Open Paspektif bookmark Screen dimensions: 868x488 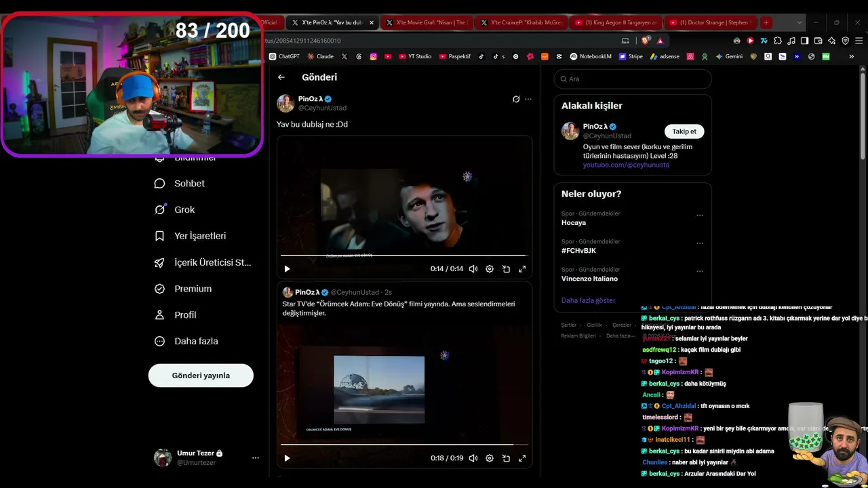(x=454, y=56)
